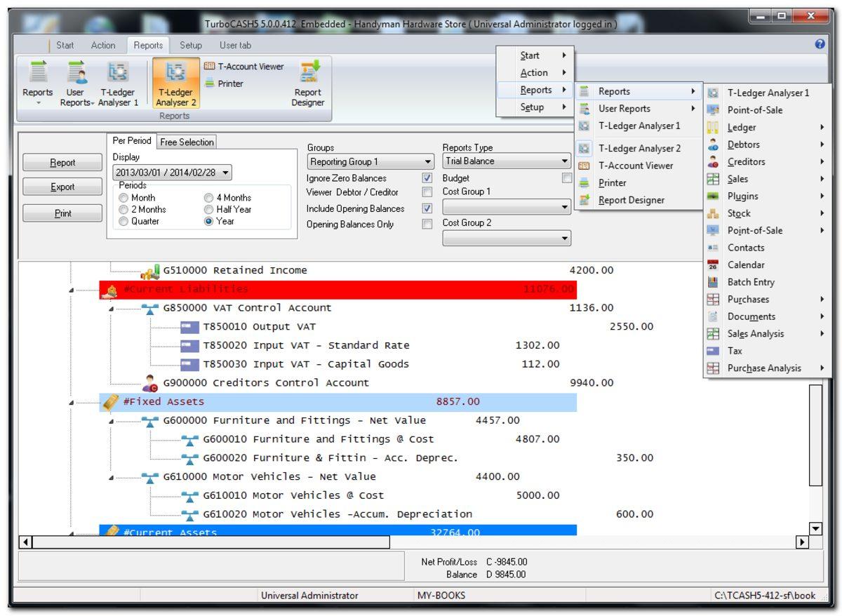Screen dimensions: 842x616
Task: Select the T850010 Output VAT row
Action: (x=259, y=327)
